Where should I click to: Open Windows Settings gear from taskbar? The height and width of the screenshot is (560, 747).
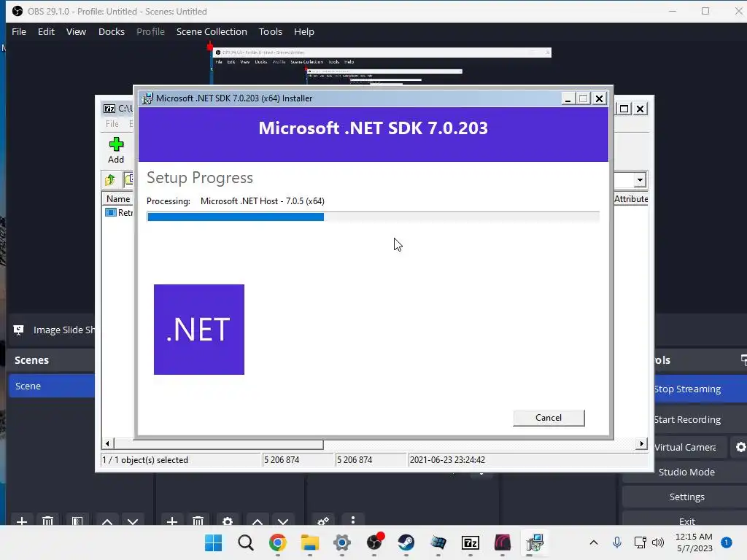click(x=342, y=542)
